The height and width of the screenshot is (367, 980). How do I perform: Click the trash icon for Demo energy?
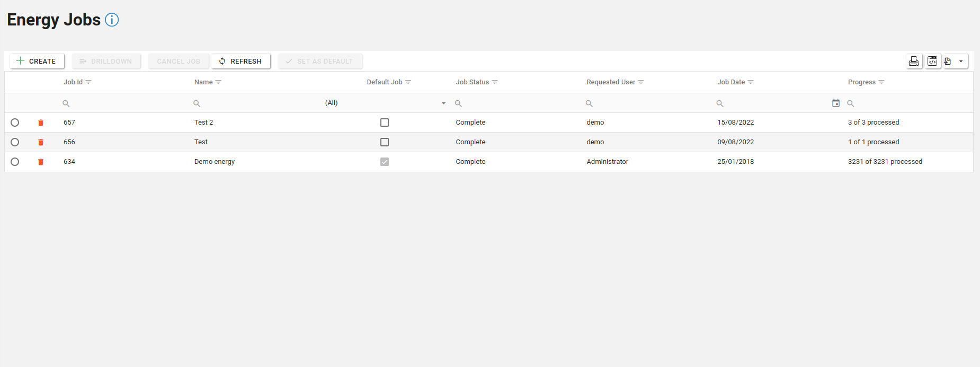click(41, 162)
